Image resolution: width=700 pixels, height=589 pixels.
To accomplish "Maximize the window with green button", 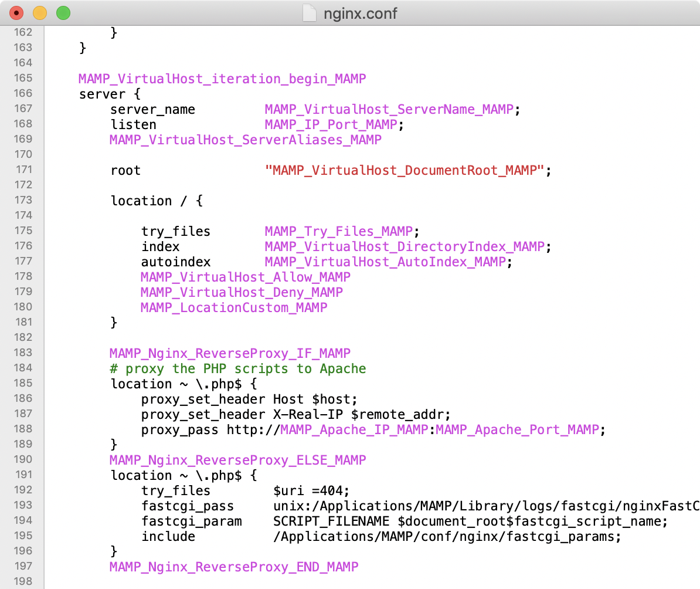I will [63, 13].
